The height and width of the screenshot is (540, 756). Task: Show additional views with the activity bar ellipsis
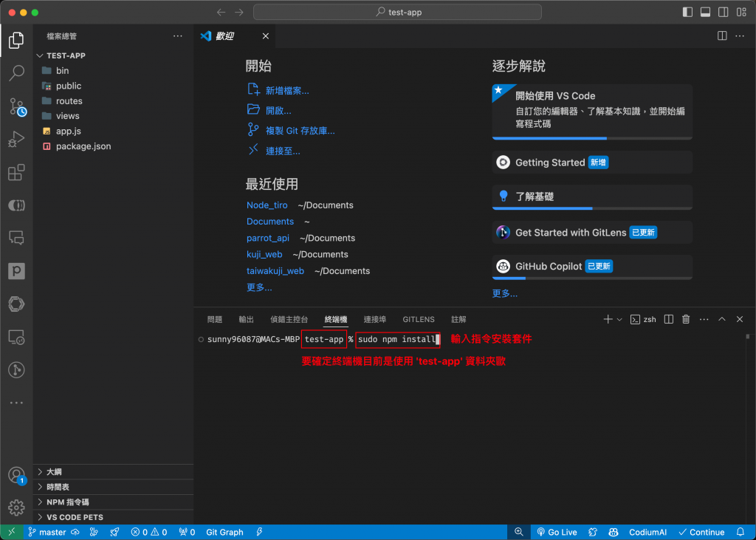[16, 403]
